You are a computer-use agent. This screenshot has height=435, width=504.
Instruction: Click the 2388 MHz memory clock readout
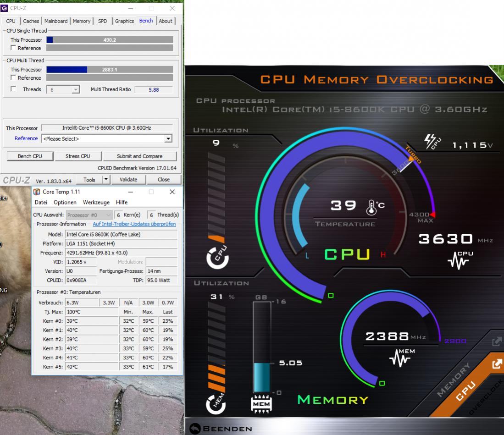(387, 336)
